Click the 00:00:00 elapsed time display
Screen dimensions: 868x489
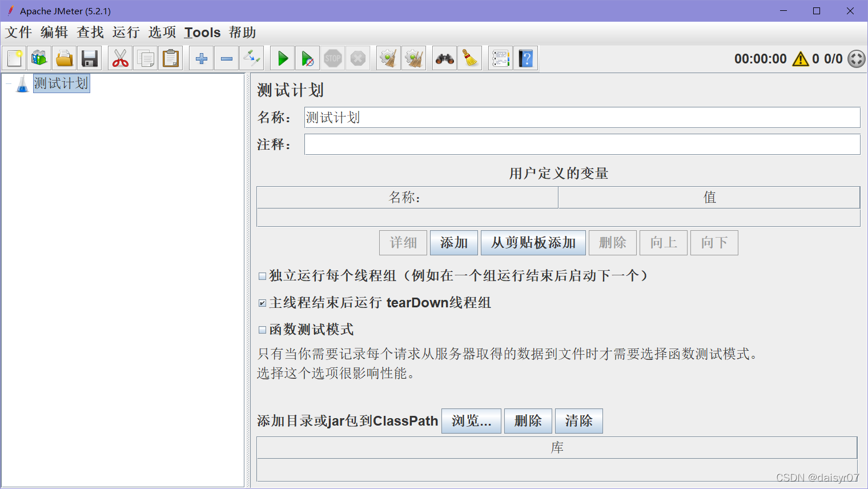point(760,59)
